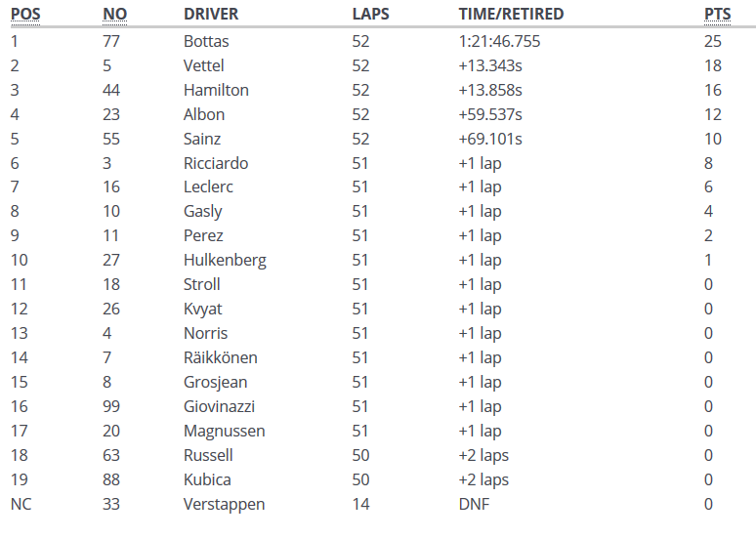Click the Verstappen driver cell
This screenshot has width=756, height=539.
[225, 504]
